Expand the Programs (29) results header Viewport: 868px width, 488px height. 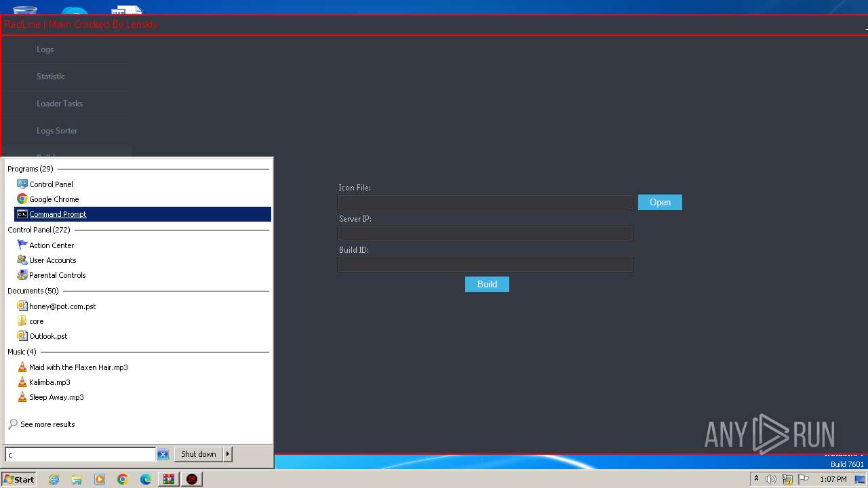point(31,169)
